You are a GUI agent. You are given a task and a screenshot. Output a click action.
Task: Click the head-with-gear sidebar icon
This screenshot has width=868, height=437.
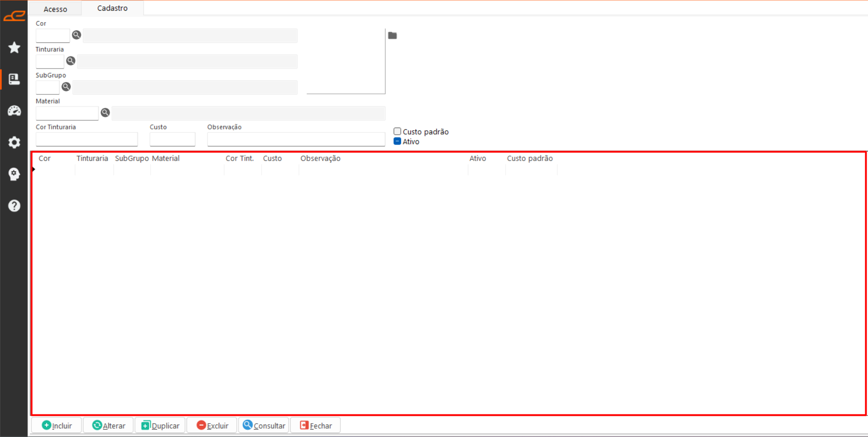tap(14, 174)
